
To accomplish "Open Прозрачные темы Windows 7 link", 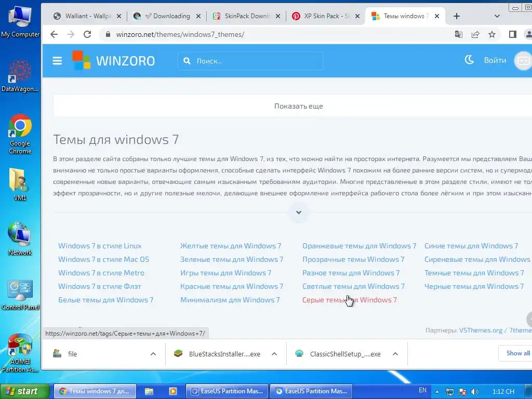I will 353,259.
